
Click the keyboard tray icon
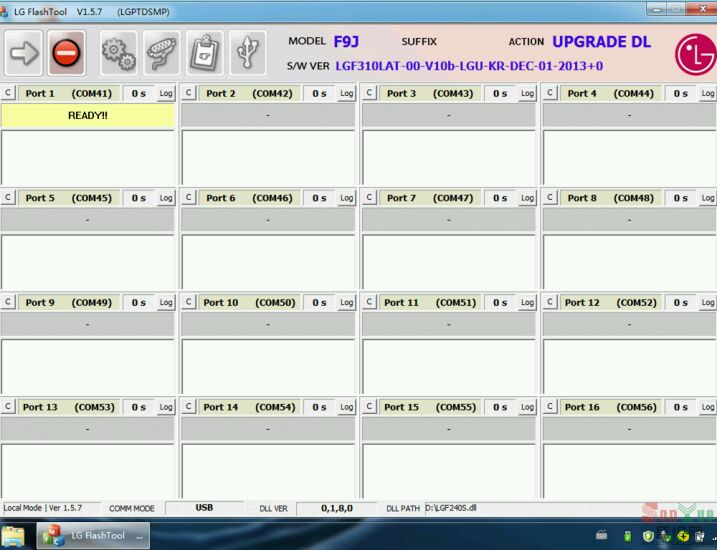[x=601, y=534]
